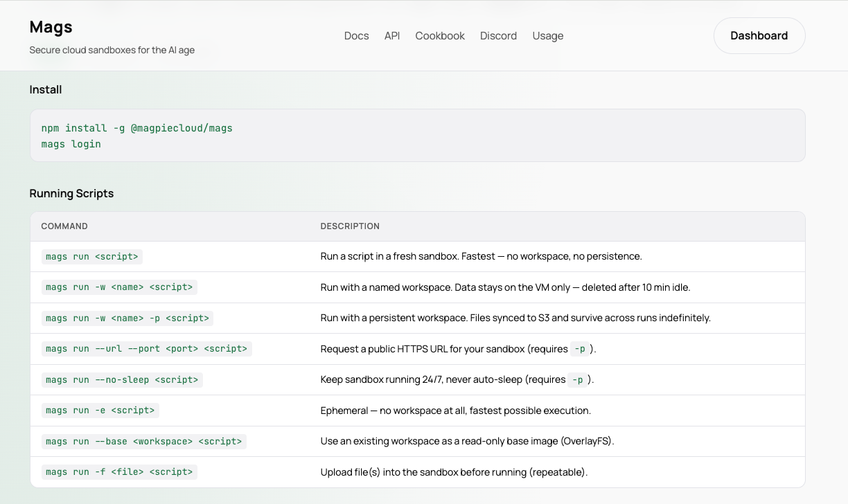Select the npm install command text
Viewport: 848px width, 504px height.
point(136,128)
